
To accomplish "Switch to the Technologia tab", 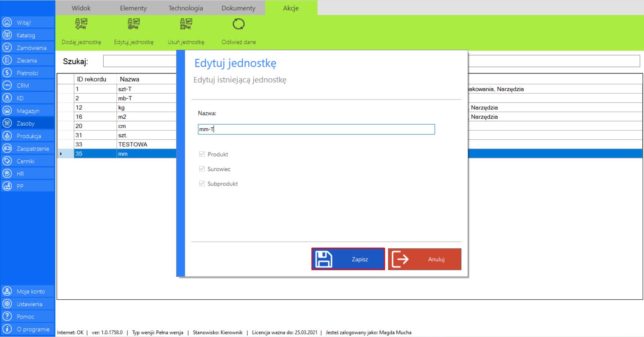I will [186, 8].
